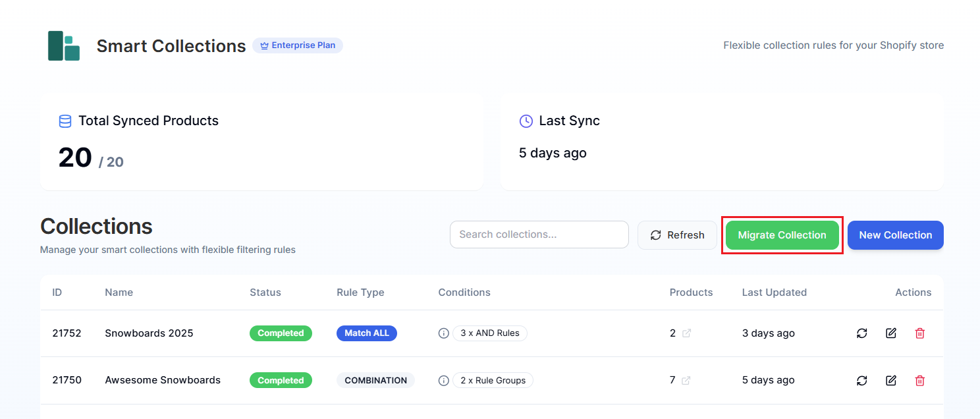Open the Enterprise Plan badge
The image size is (980, 419).
click(298, 45)
